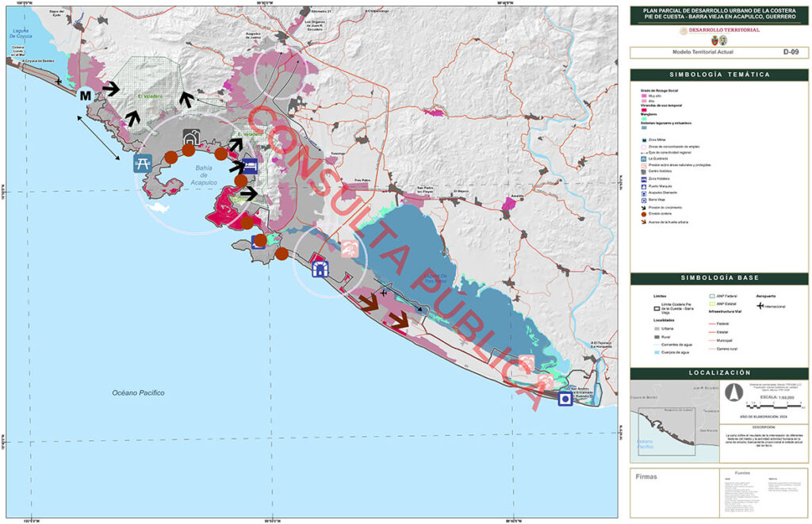Screen dimensions: 812x524
Task: Select the Zona Hotelera bed icon
Action: point(251,166)
